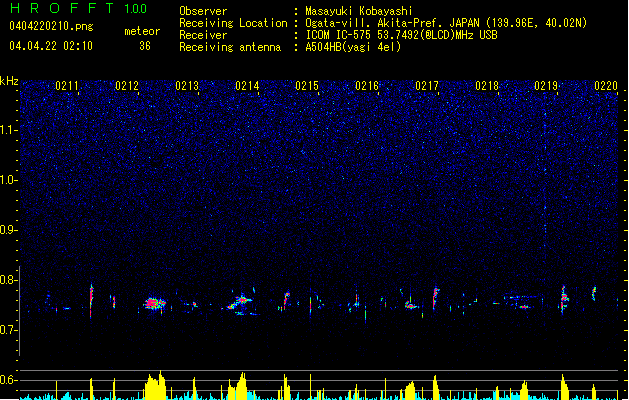This screenshot has width=629, height=400.
Task: Click the 1.0 kHz axis label
Action: [9, 180]
